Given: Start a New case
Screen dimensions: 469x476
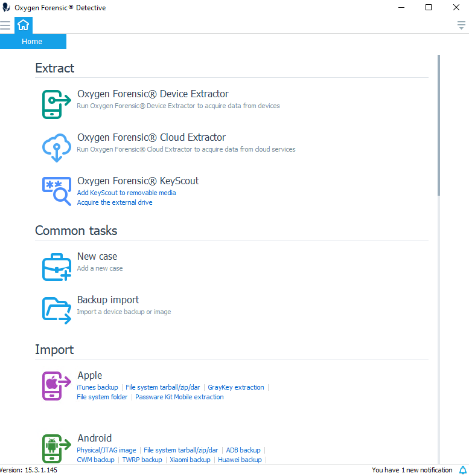Looking at the screenshot, I should coord(97,256).
